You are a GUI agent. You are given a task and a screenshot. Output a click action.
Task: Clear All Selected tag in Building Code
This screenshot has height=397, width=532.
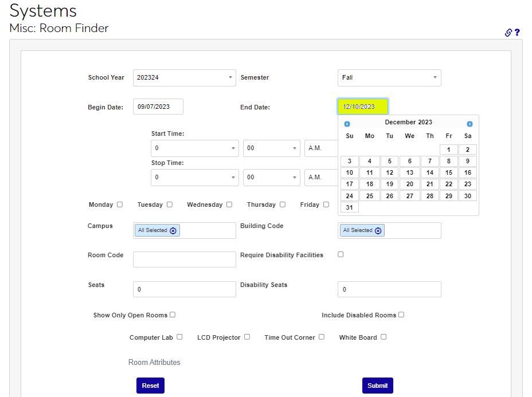(378, 230)
